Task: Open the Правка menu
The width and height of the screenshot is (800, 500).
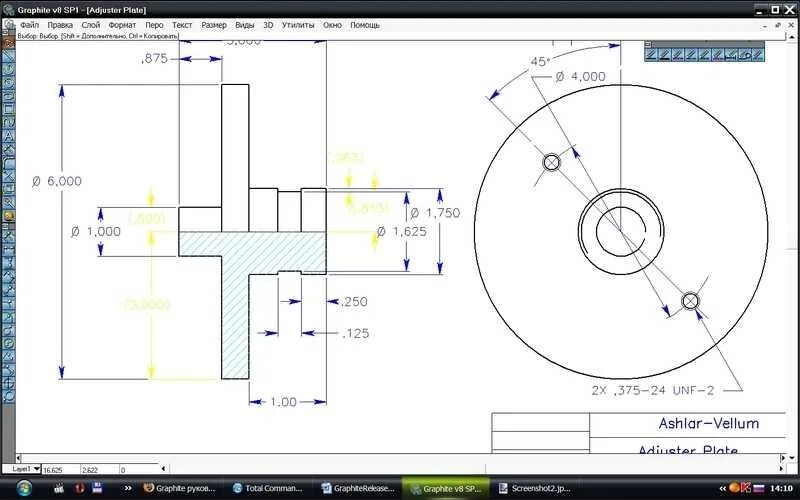Action: click(x=60, y=25)
